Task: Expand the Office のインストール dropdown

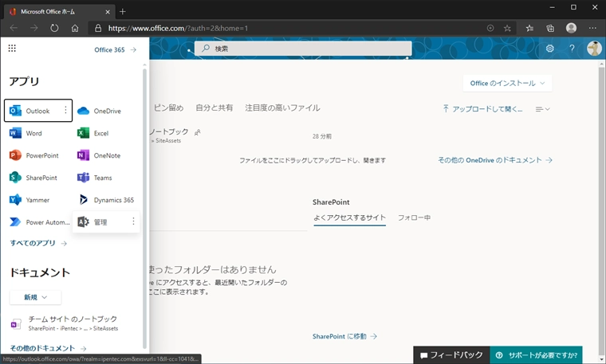Action: pos(507,83)
